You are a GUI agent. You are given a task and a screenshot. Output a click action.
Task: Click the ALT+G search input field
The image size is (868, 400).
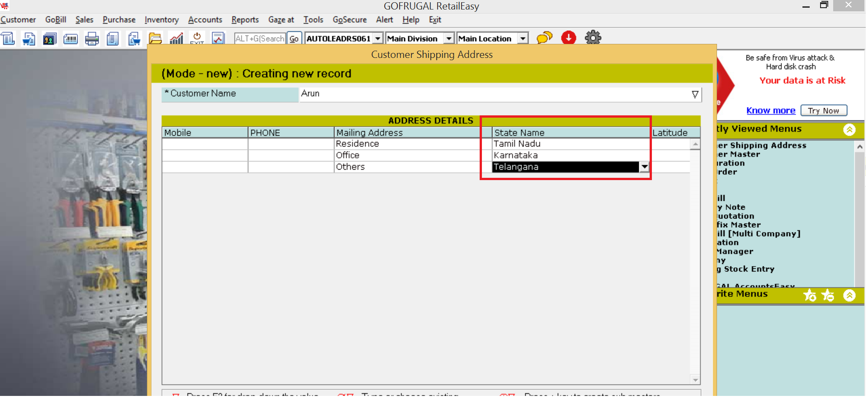coord(260,39)
